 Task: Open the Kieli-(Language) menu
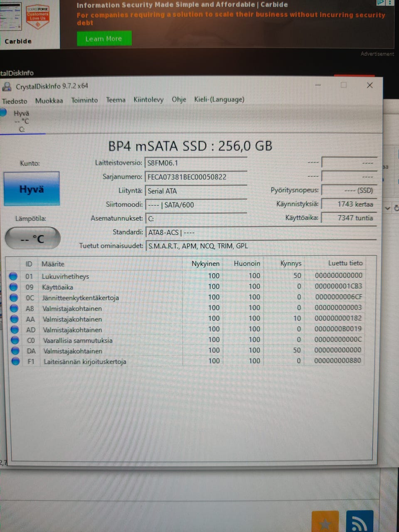[x=219, y=99]
